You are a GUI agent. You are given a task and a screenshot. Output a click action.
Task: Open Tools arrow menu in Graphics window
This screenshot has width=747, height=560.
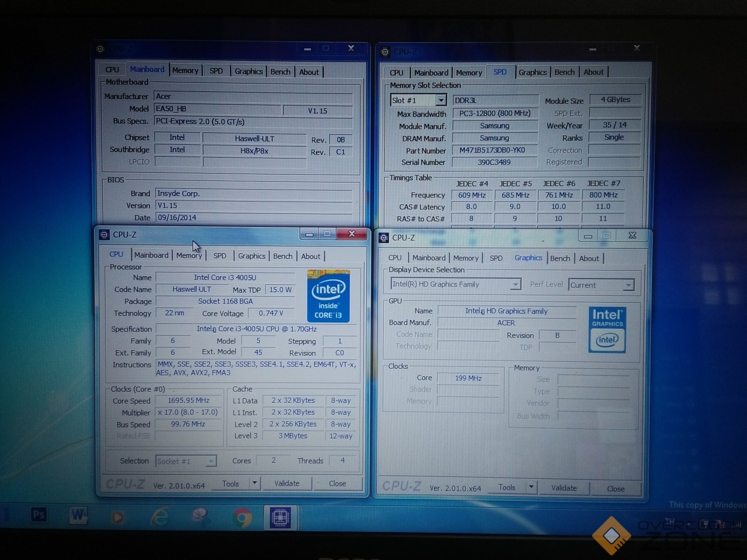(531, 487)
